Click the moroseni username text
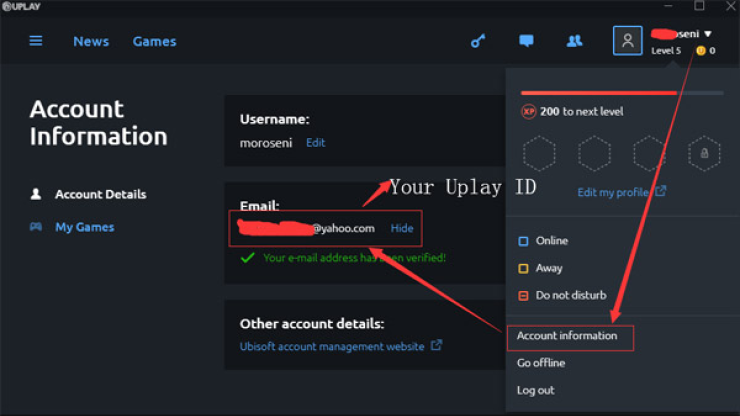The width and height of the screenshot is (740, 416). 266,143
